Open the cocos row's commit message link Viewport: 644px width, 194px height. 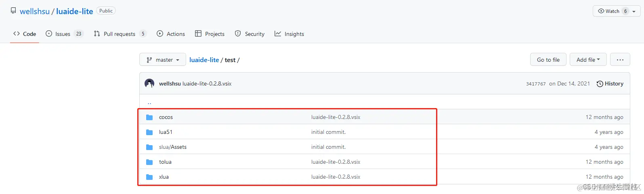click(x=336, y=117)
